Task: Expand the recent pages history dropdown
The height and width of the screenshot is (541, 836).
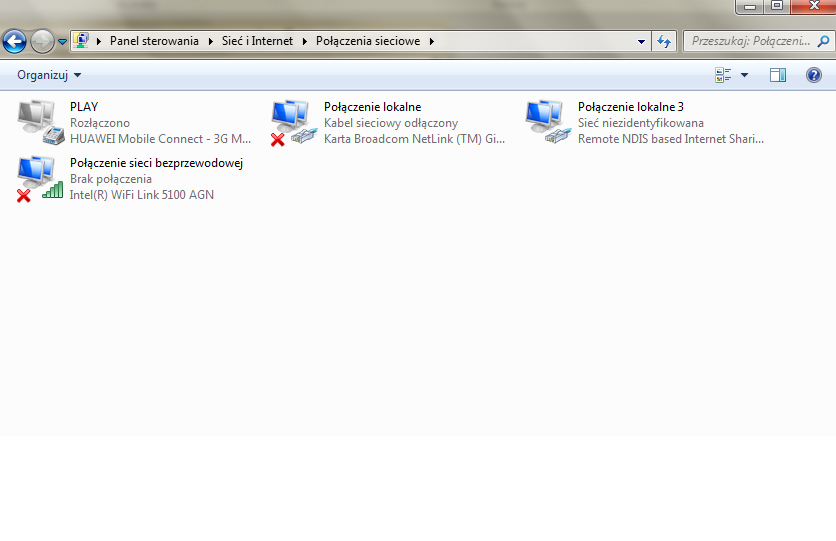Action: tap(62, 42)
